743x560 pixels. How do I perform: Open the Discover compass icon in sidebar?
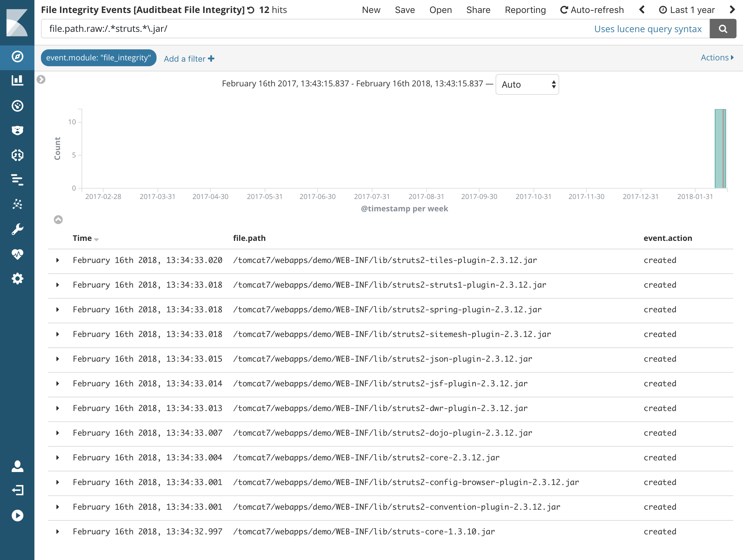pyautogui.click(x=17, y=56)
